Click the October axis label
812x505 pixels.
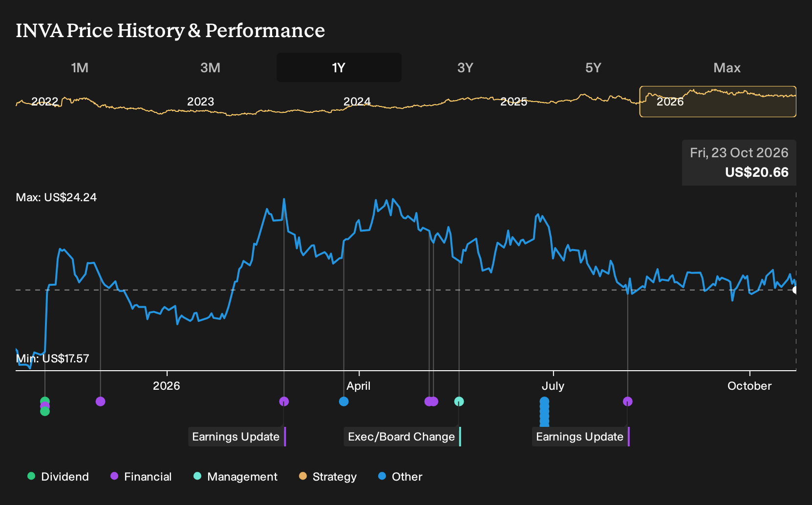pos(749,386)
